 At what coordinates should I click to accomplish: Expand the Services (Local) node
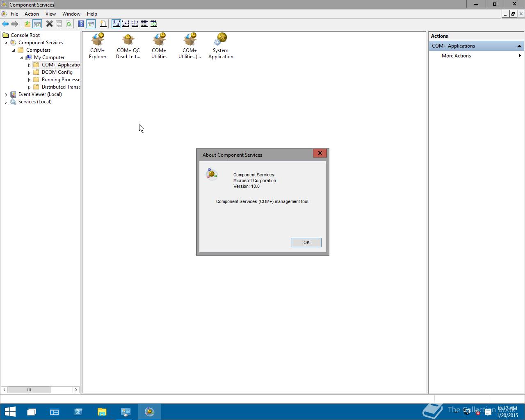coord(6,102)
